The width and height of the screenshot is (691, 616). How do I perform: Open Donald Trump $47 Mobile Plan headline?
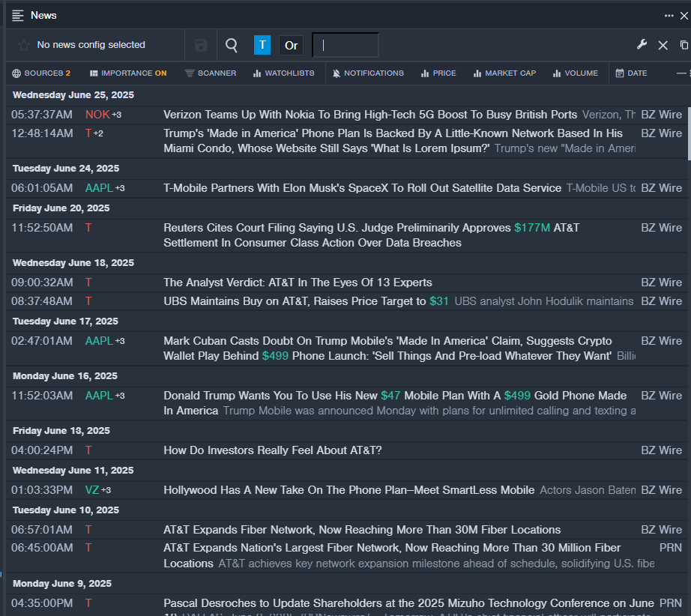coord(395,402)
